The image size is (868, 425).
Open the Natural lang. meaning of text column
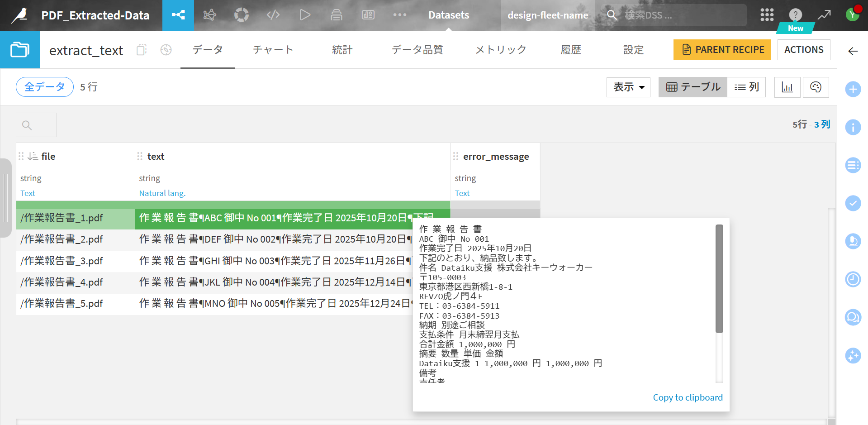point(162,193)
